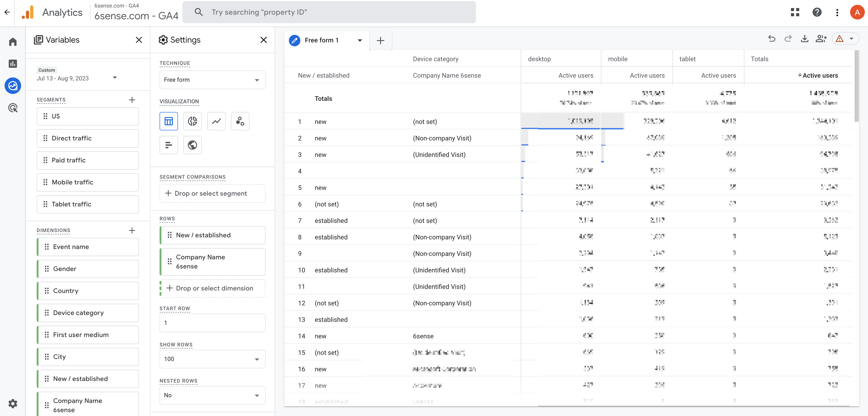Open the Help menu

tap(817, 12)
